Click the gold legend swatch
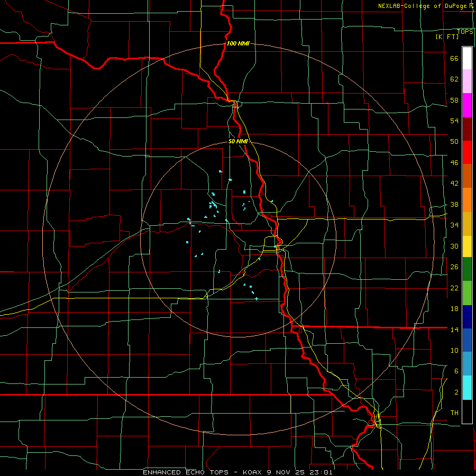The height and width of the screenshot is (476, 476). (x=467, y=224)
